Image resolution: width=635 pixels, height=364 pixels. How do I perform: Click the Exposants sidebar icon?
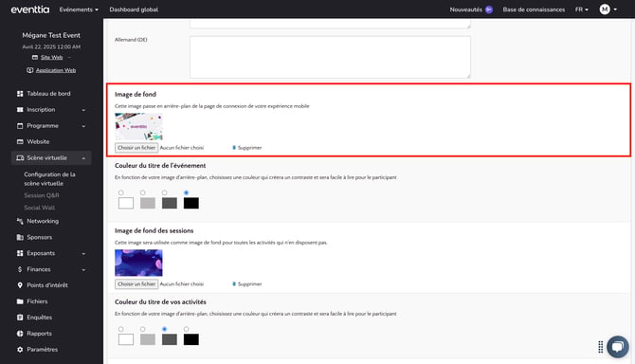[x=20, y=253]
